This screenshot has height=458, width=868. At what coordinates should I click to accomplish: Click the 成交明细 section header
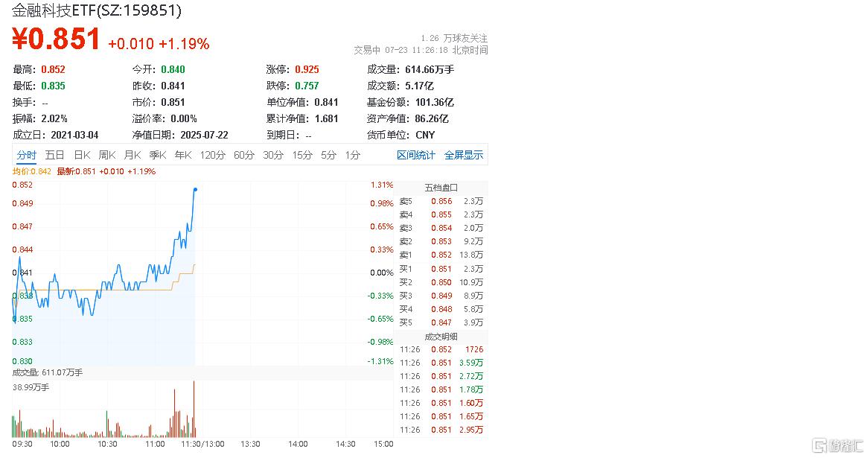[x=441, y=337]
